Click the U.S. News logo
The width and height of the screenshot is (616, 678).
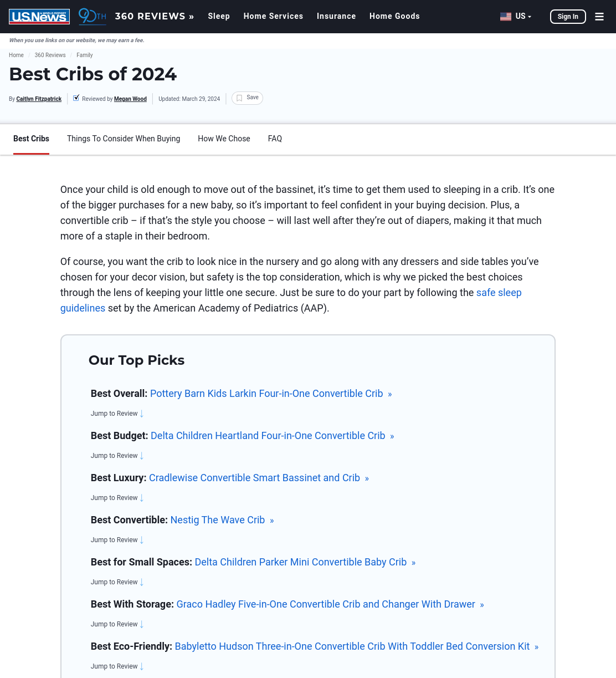(x=39, y=17)
